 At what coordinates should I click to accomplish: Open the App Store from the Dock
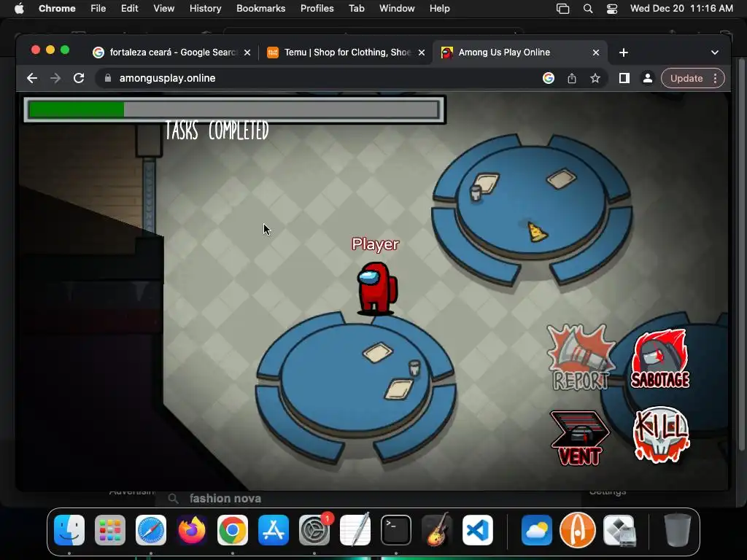click(x=274, y=530)
